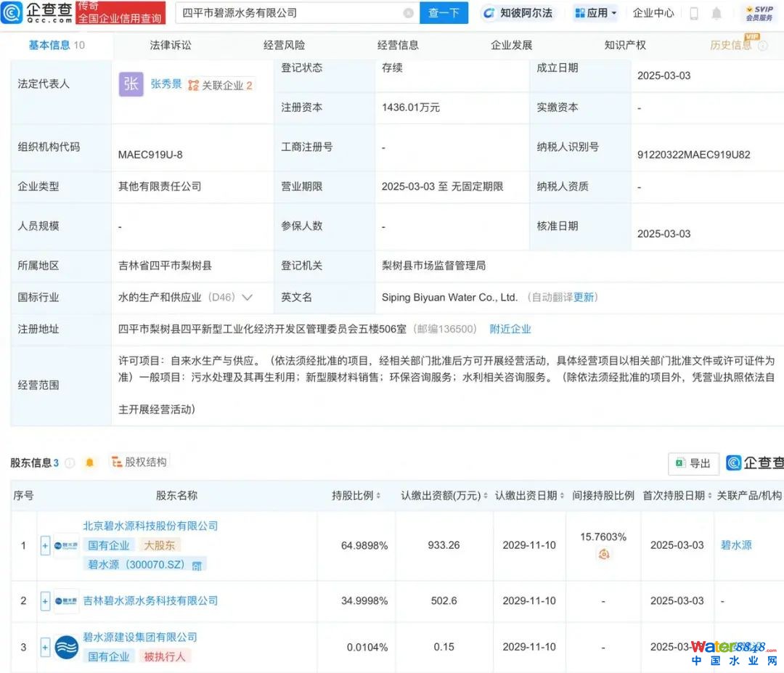
Task: Open the mobile phone icon in header
Action: 694,13
